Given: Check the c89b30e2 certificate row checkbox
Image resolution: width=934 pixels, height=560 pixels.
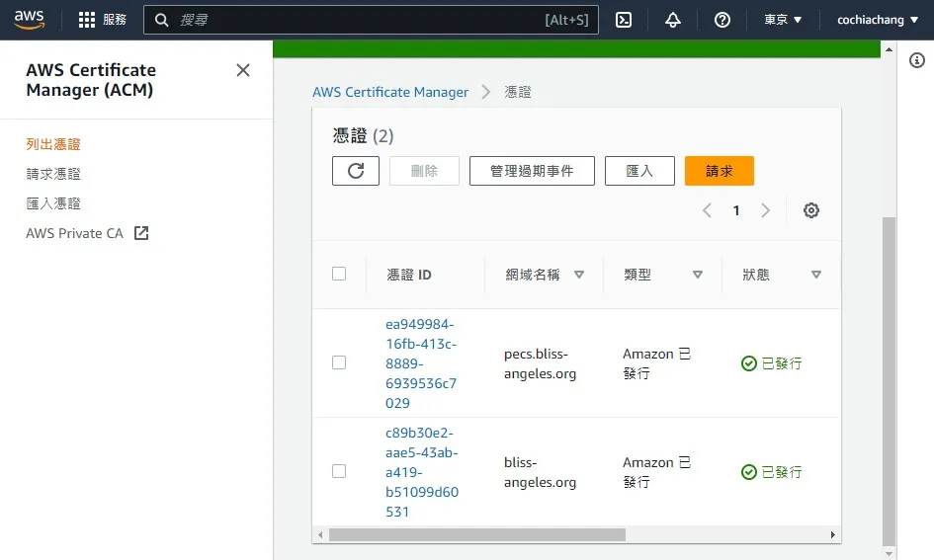Looking at the screenshot, I should tap(339, 471).
